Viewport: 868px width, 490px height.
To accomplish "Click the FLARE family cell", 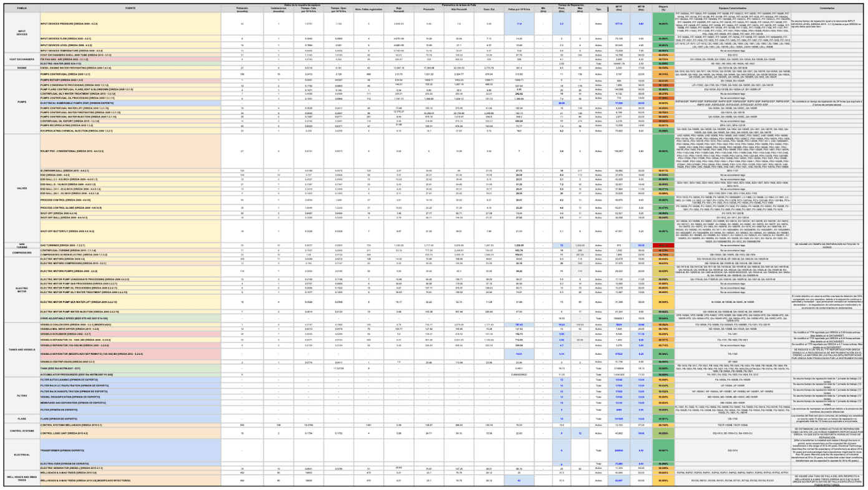I will pos(22,418).
